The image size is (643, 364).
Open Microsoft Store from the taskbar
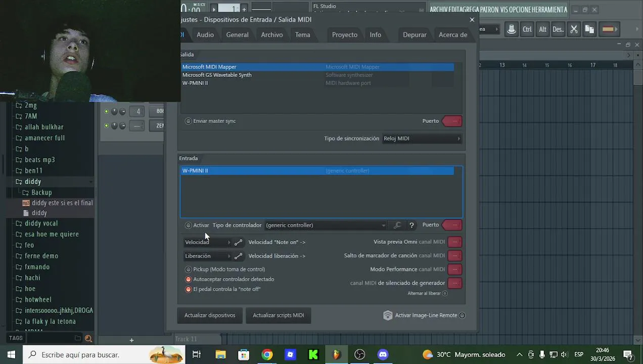click(x=244, y=355)
